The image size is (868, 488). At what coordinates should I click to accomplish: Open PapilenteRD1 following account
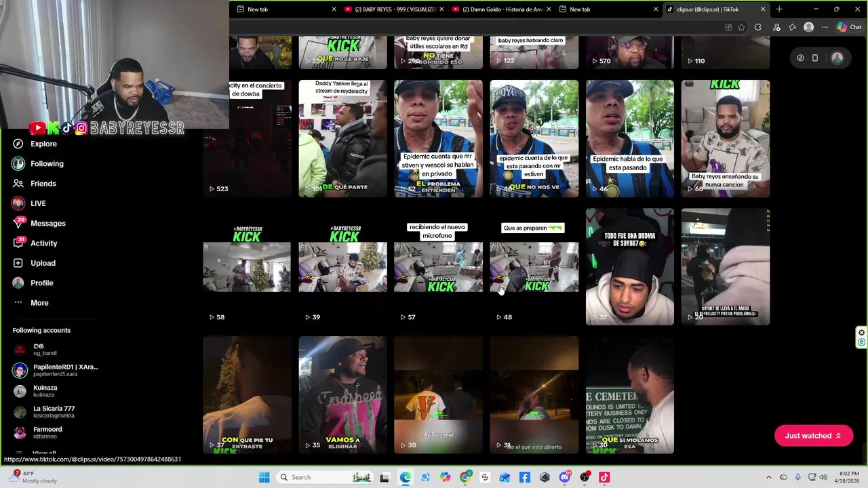point(56,370)
